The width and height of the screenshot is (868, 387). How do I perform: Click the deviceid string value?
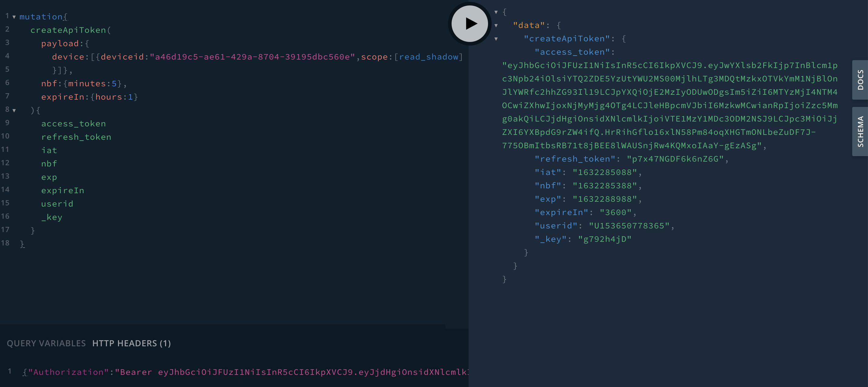coord(253,57)
